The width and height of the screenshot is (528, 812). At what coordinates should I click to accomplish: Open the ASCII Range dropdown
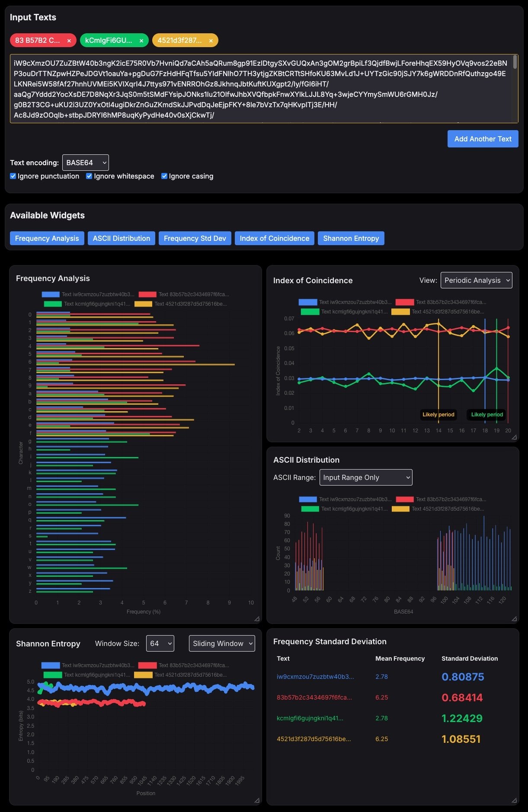click(x=366, y=477)
